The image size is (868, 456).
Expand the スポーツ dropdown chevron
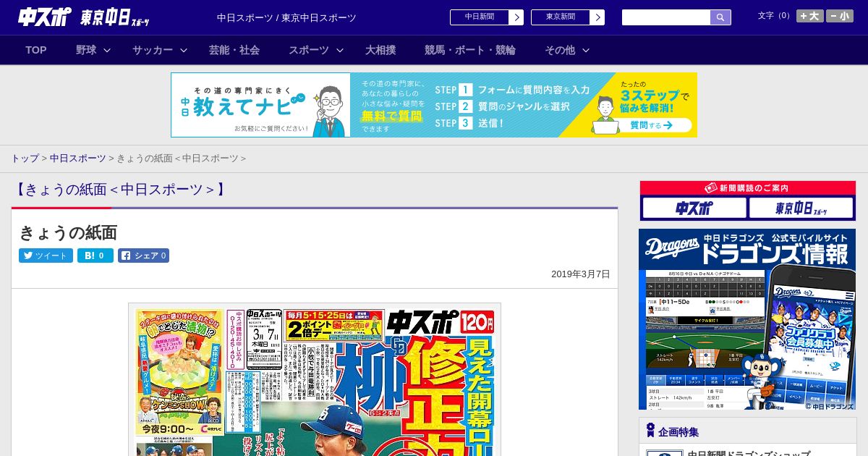340,50
